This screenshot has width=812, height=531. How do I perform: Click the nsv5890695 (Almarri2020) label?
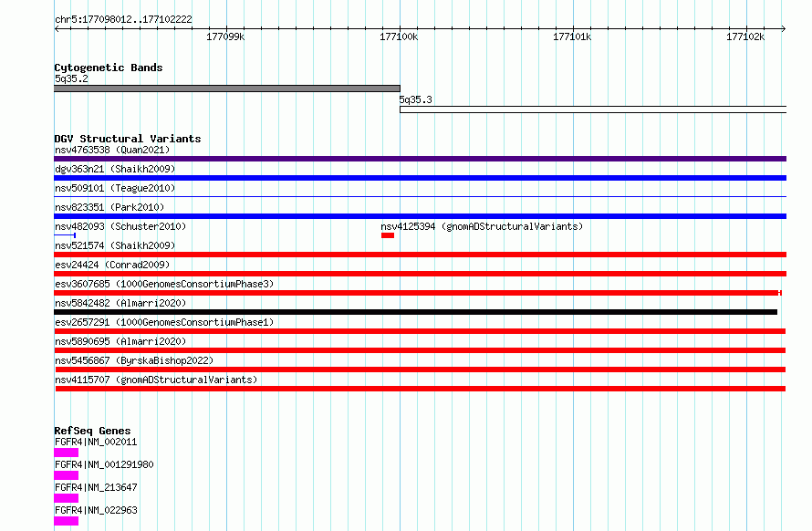pyautogui.click(x=120, y=342)
